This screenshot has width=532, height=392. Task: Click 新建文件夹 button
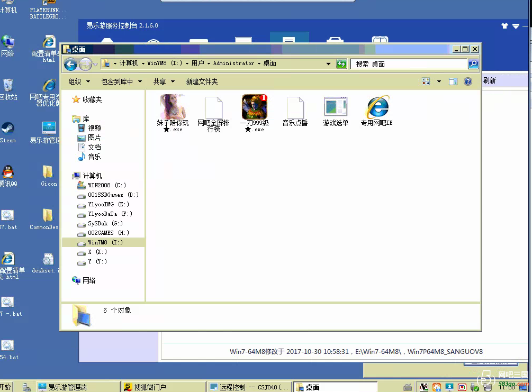tap(202, 81)
